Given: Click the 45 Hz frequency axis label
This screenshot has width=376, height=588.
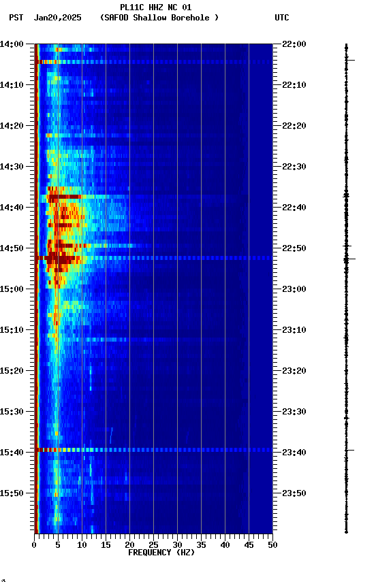Looking at the screenshot, I should [x=249, y=545].
